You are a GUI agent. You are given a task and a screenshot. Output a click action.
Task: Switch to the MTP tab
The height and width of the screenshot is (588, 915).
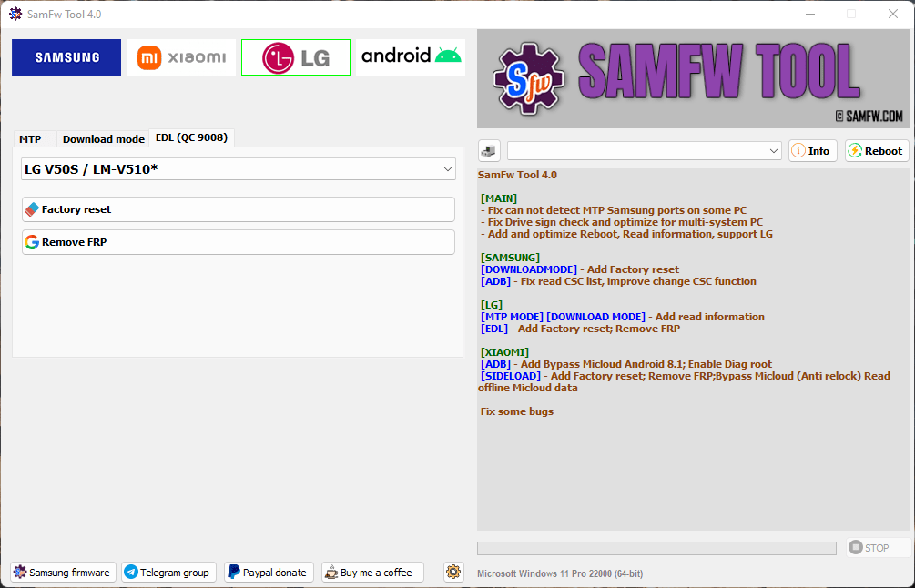pyautogui.click(x=30, y=139)
